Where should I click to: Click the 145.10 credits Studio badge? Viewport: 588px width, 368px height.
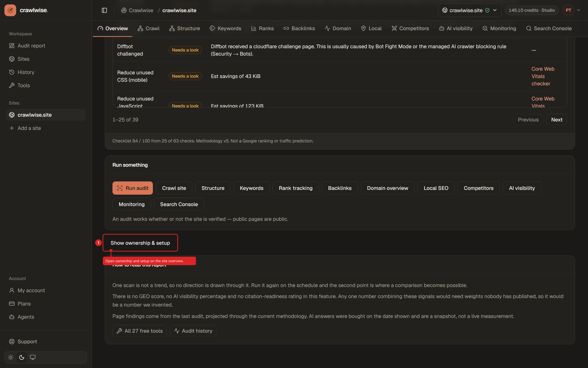point(531,10)
